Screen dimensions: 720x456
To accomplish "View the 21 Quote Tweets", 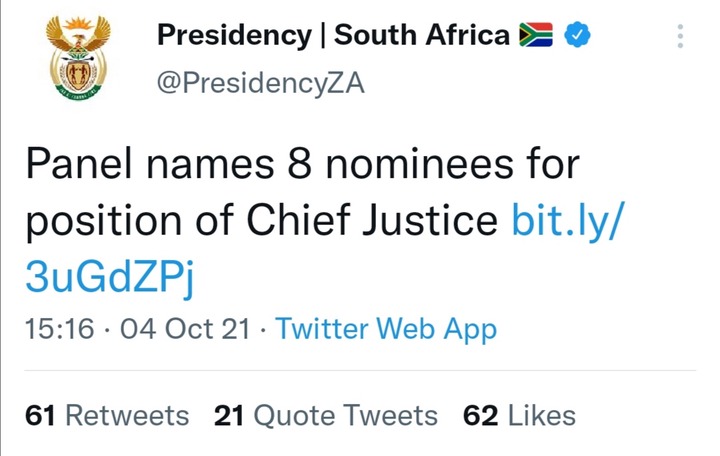I will click(326, 416).
